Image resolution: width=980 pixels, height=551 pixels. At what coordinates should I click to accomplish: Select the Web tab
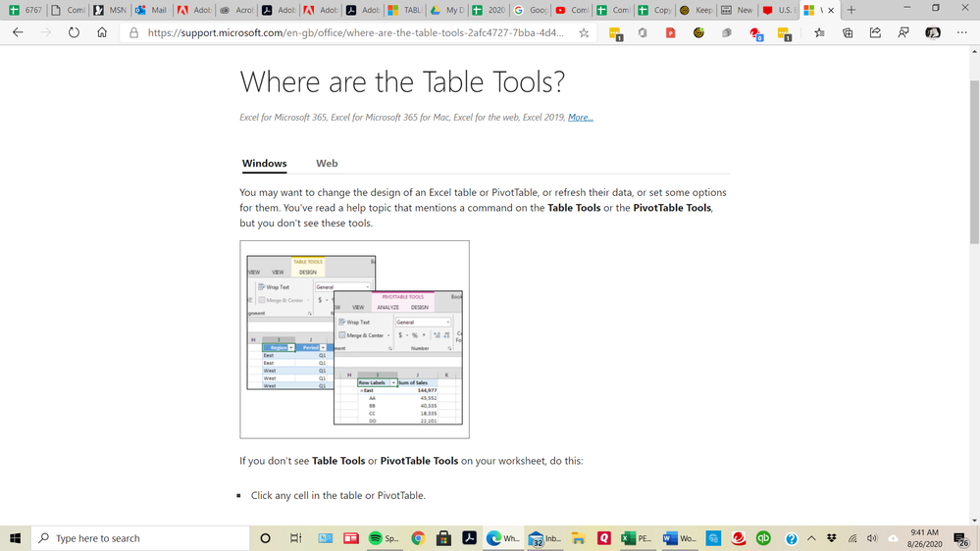pyautogui.click(x=327, y=163)
